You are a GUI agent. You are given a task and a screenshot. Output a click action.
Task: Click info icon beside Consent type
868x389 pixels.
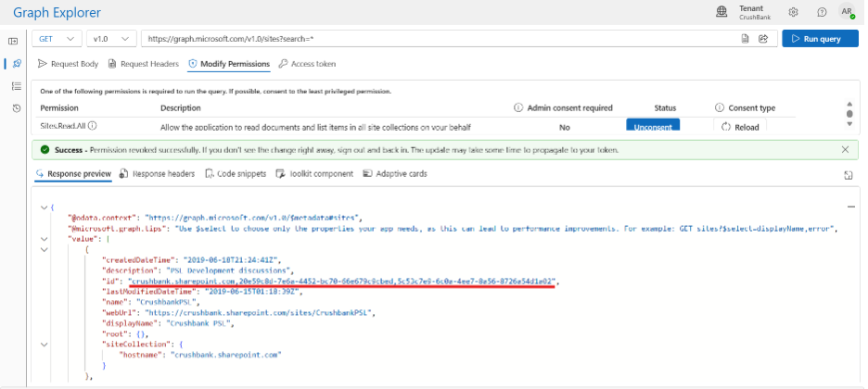click(720, 107)
